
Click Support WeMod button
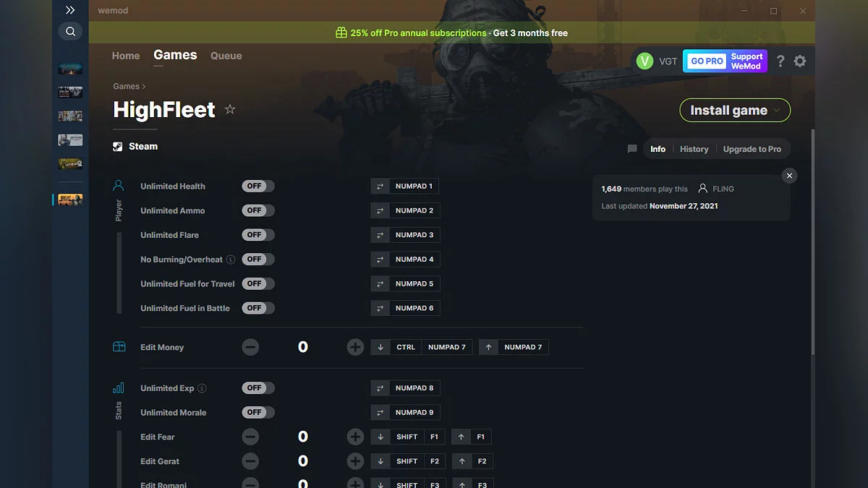click(746, 61)
